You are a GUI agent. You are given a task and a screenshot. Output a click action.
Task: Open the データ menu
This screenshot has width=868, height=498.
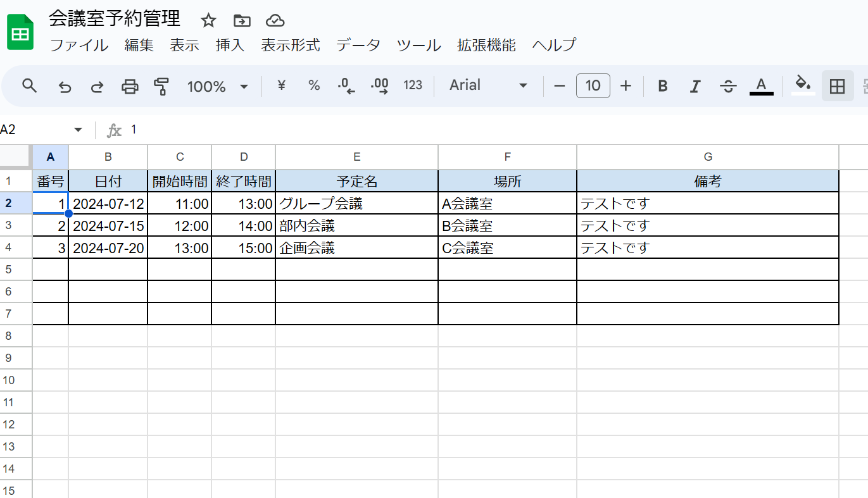point(358,45)
